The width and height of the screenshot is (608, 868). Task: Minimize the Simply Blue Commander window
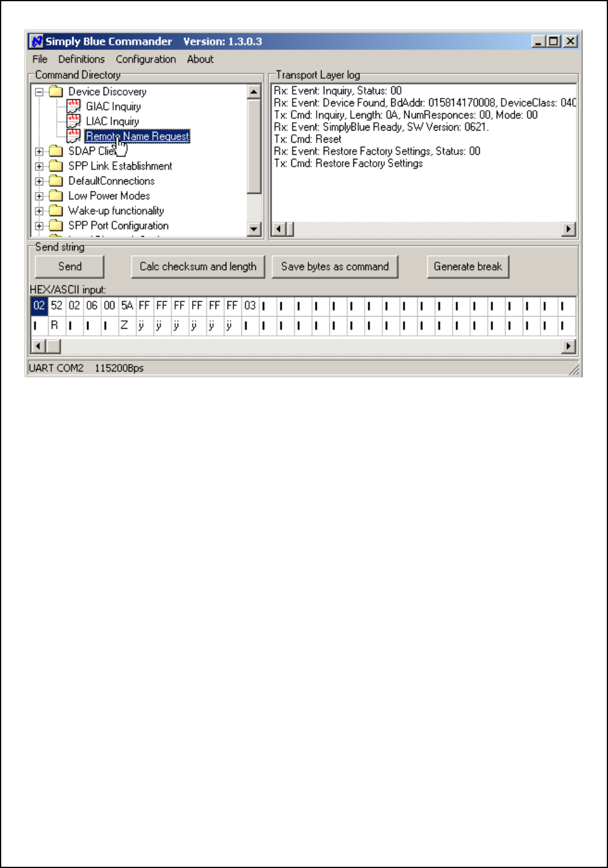click(x=539, y=42)
